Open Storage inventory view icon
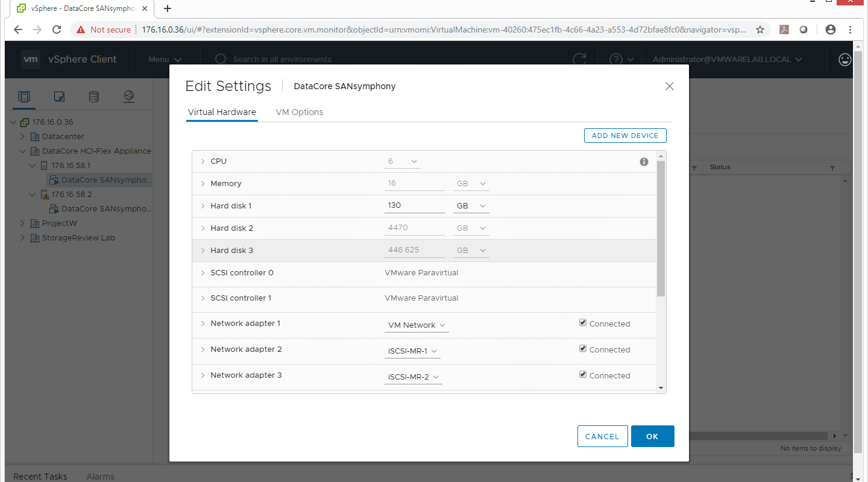868x482 pixels. point(93,96)
